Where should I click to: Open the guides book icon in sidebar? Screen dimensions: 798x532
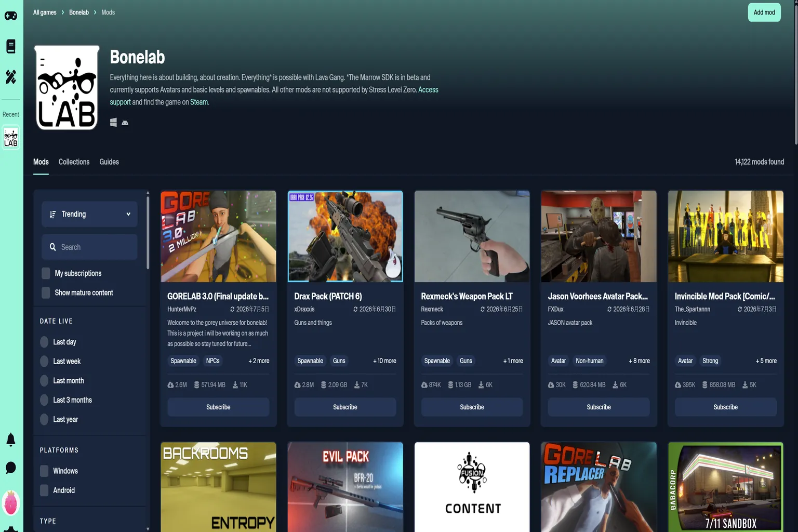11,46
